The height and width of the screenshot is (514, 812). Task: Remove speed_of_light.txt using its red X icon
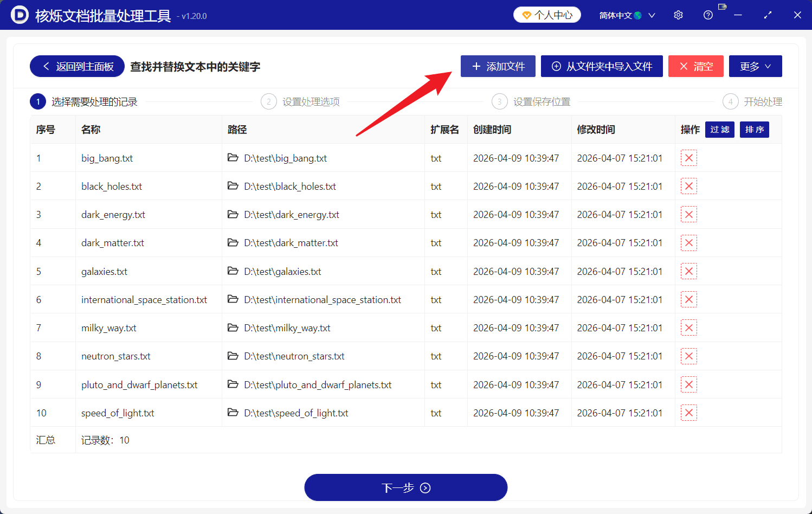[688, 413]
